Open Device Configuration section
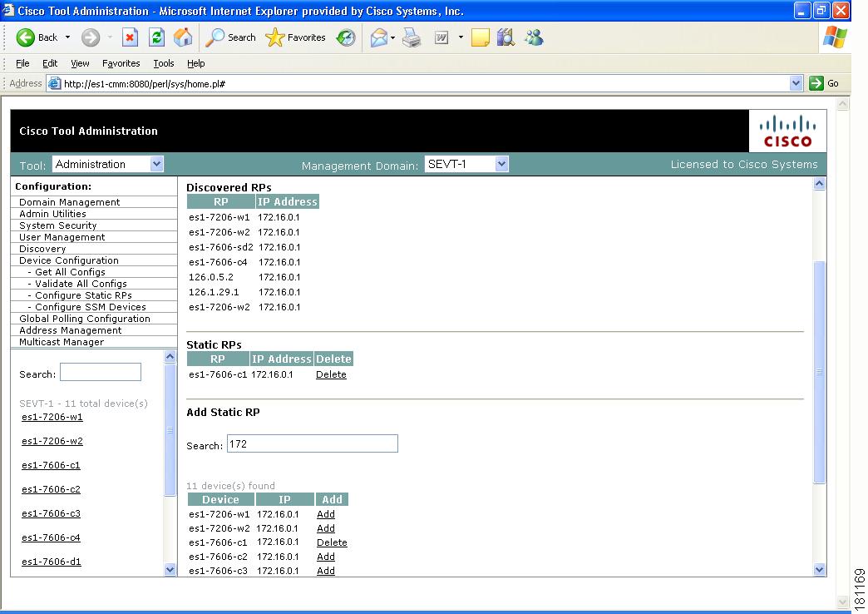This screenshot has height=614, width=868. pos(69,260)
